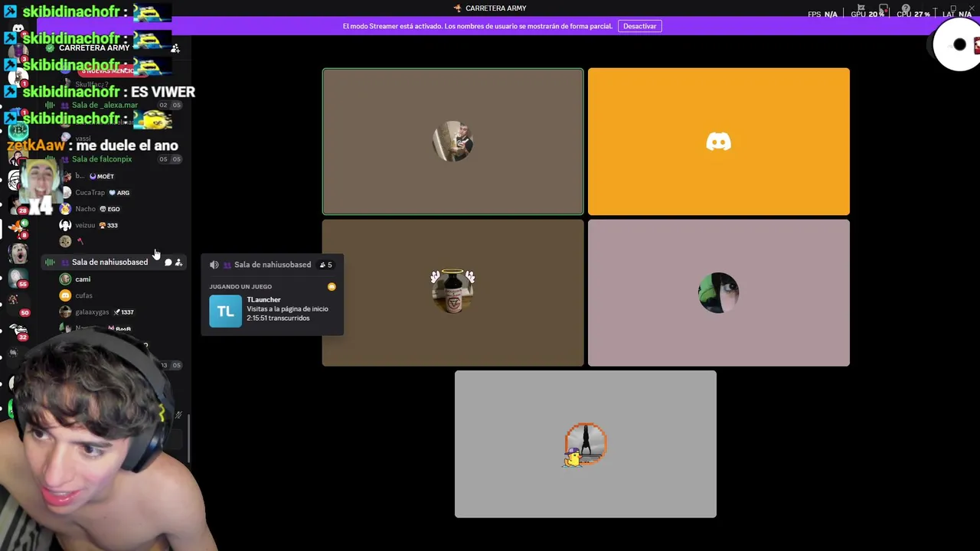The height and width of the screenshot is (551, 980).
Task: Click member count 5 in channel popup
Action: (325, 265)
